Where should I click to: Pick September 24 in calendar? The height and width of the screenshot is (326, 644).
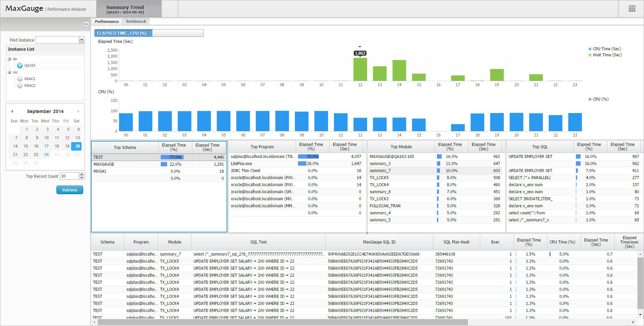click(46, 155)
